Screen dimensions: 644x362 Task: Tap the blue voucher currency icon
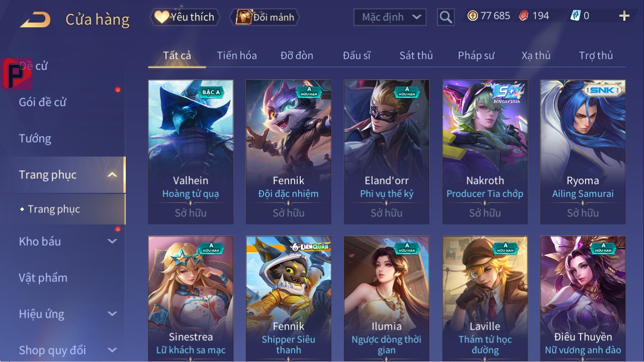pyautogui.click(x=575, y=16)
